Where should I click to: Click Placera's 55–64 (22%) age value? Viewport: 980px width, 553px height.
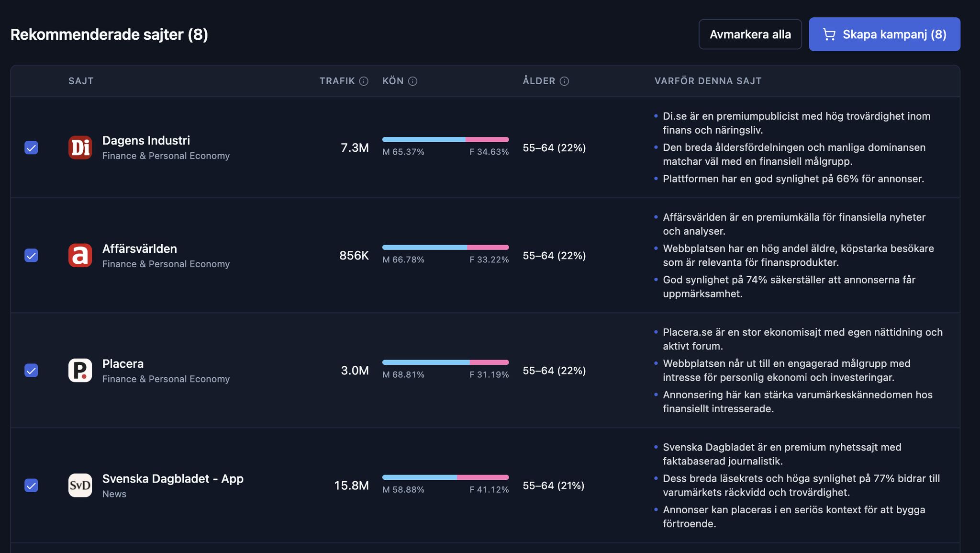(554, 371)
